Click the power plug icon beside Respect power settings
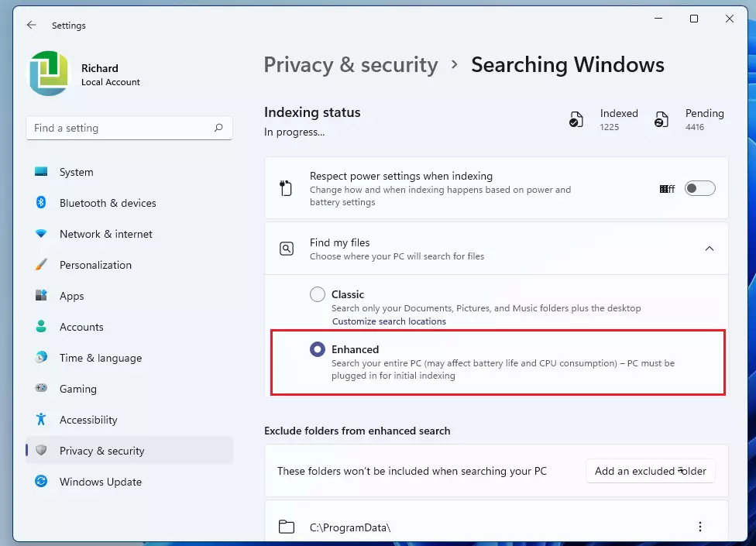Screen dimensions: 756x546 pyautogui.click(x=286, y=188)
